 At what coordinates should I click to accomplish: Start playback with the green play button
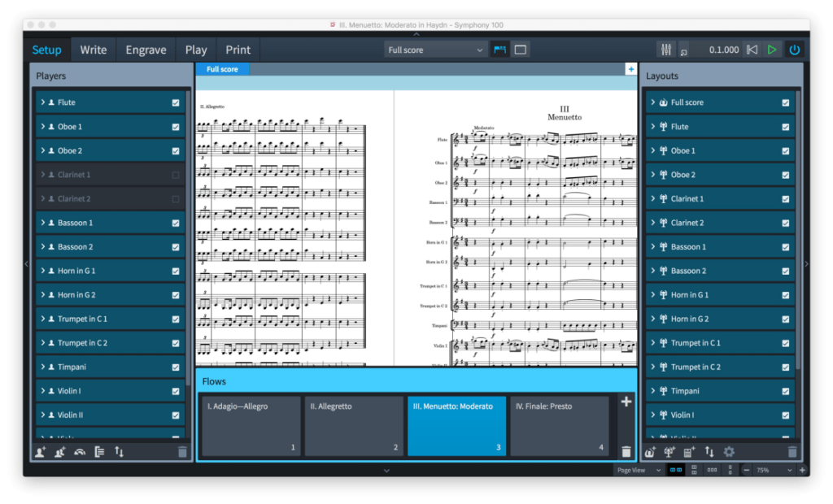tap(772, 50)
